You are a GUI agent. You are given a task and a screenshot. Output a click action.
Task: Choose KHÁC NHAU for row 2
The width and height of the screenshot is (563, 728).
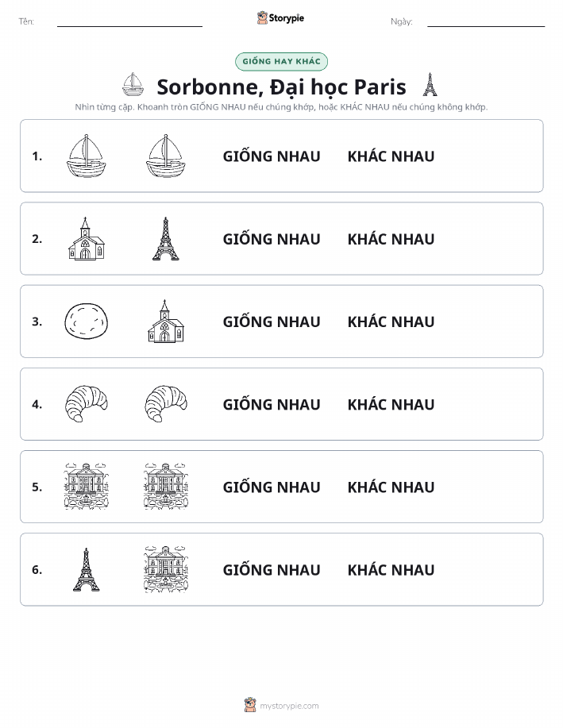tap(391, 239)
